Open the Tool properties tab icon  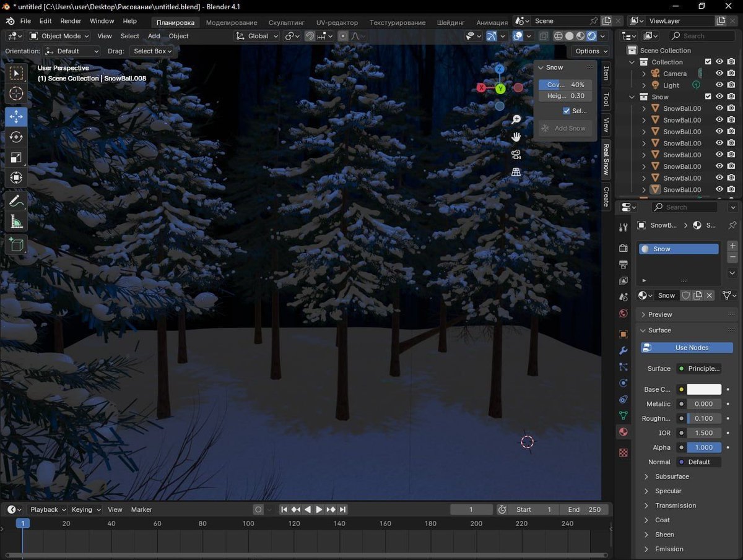(624, 228)
